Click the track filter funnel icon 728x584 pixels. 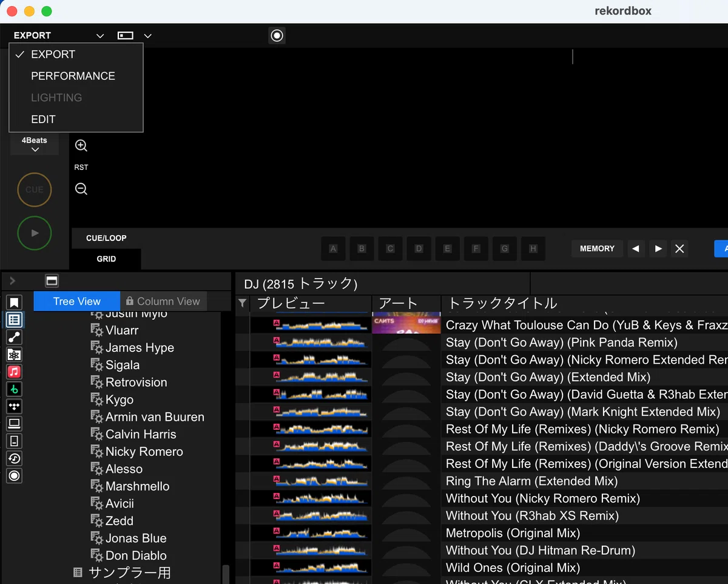point(243,303)
